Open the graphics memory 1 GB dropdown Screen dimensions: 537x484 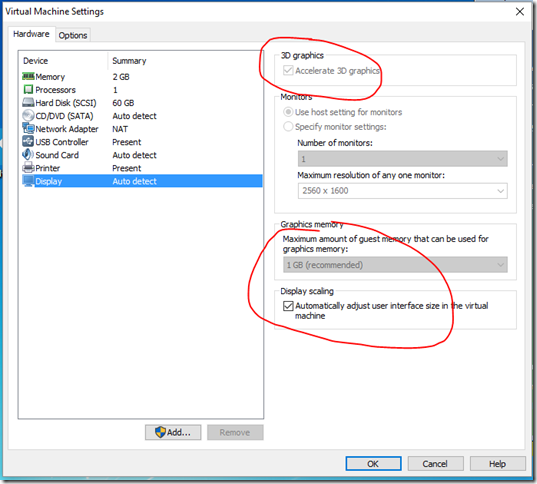coord(395,265)
